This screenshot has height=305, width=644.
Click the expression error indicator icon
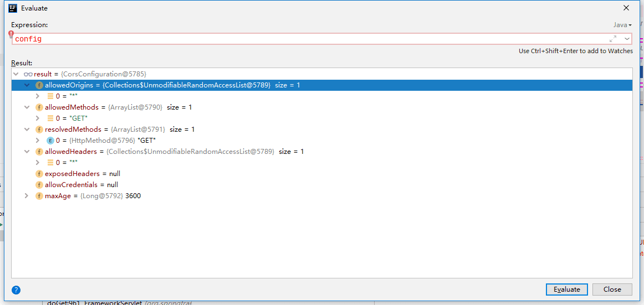tap(11, 34)
